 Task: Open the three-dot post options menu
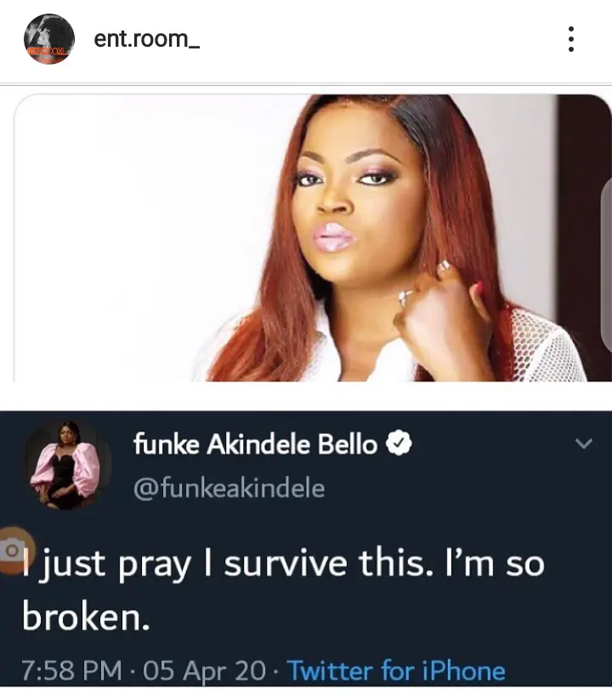(570, 39)
